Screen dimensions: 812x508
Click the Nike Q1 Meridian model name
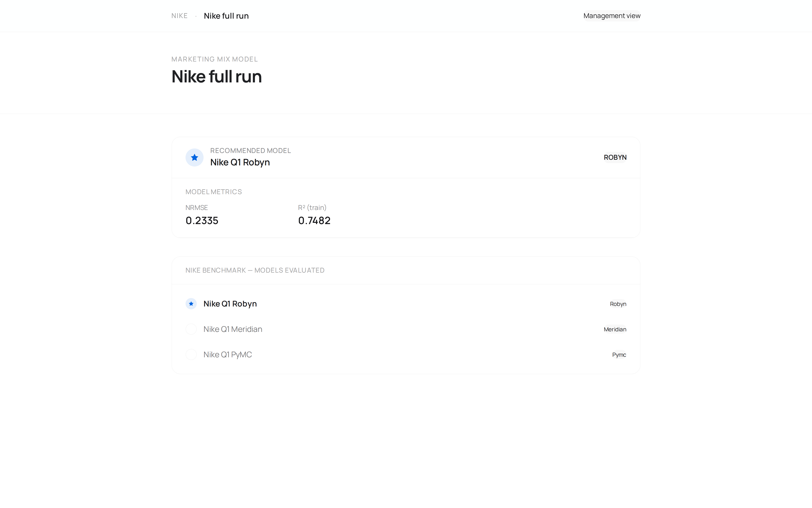click(233, 329)
